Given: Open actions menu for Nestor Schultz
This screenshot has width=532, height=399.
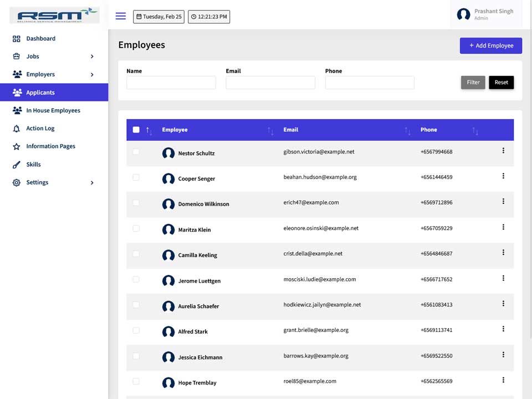Looking at the screenshot, I should [x=503, y=150].
